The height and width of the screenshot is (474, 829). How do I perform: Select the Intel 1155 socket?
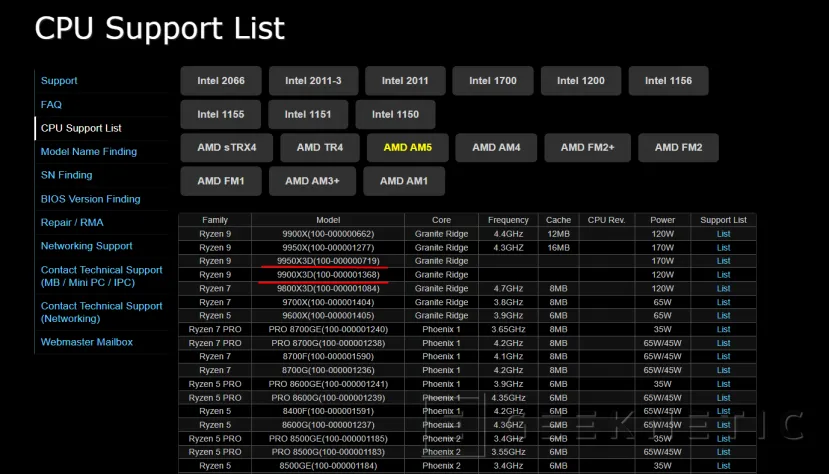220,114
